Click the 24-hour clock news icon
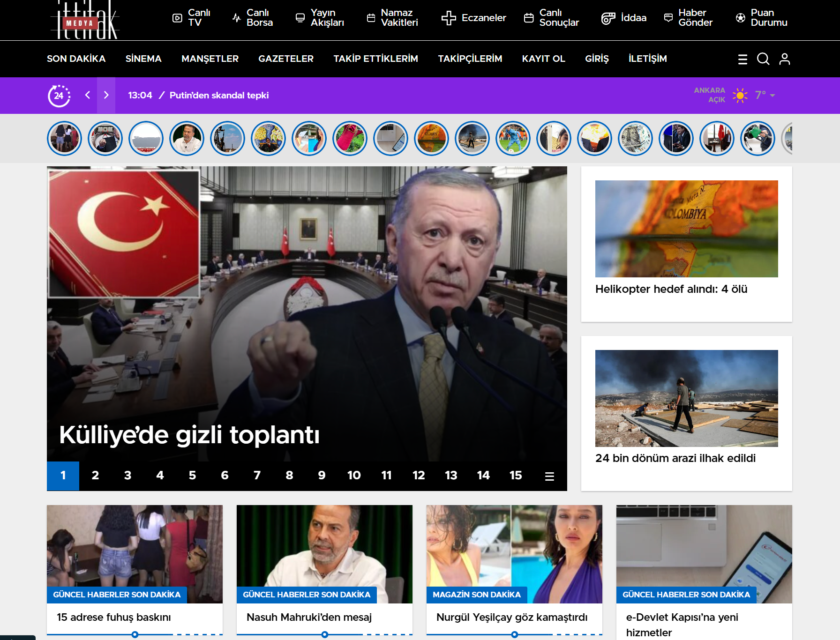The image size is (840, 640). [x=59, y=96]
